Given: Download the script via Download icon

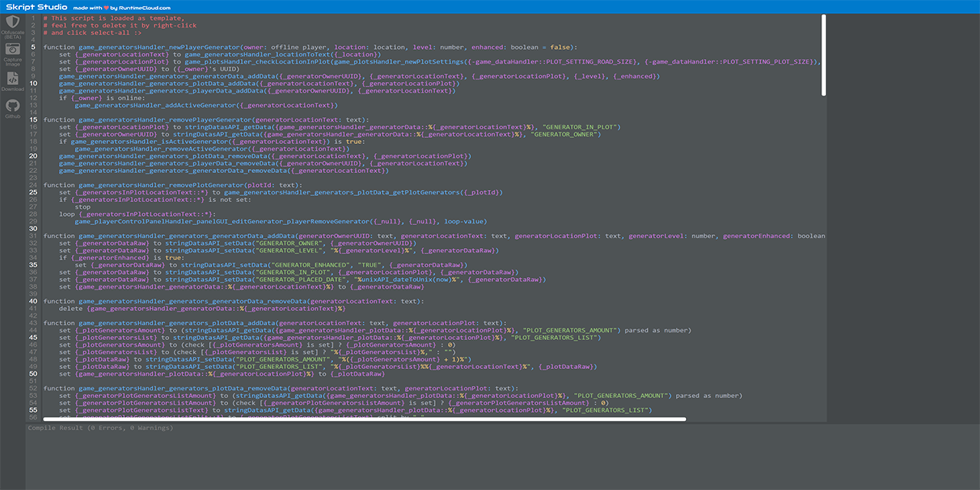Looking at the screenshot, I should coord(12,81).
